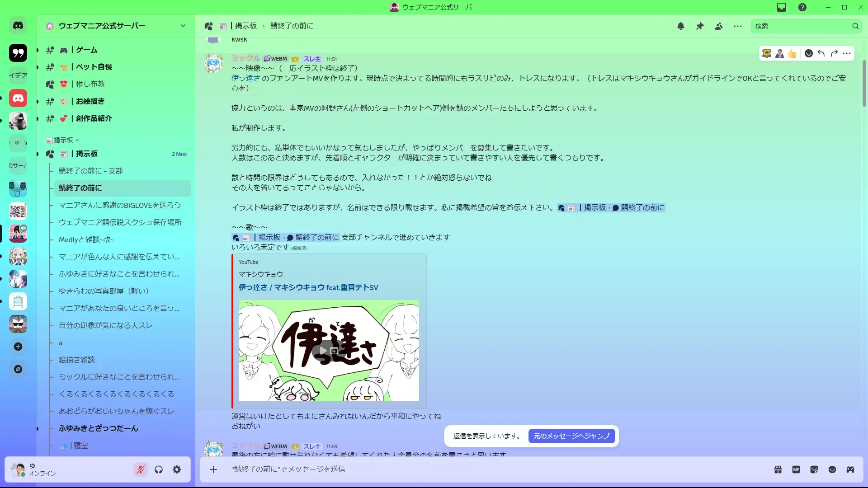The image size is (868, 488).
Task: Add thumbs up reaction on message
Action: [x=792, y=54]
